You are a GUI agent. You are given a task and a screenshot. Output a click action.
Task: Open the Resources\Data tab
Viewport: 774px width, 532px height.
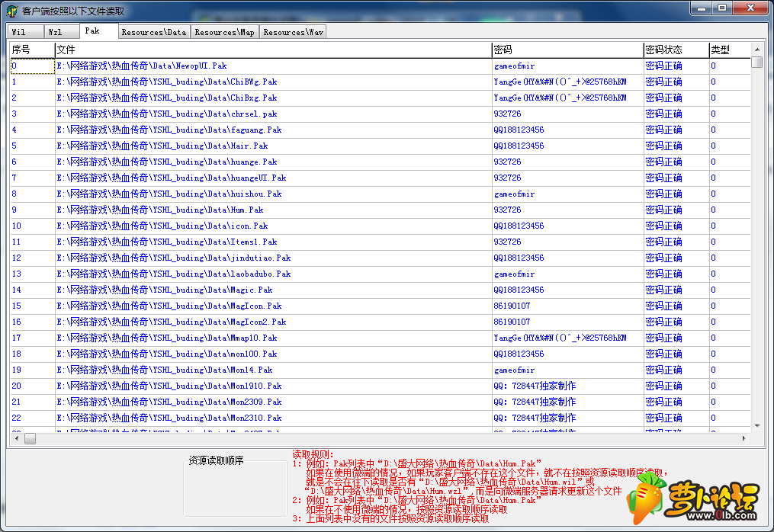click(x=154, y=32)
